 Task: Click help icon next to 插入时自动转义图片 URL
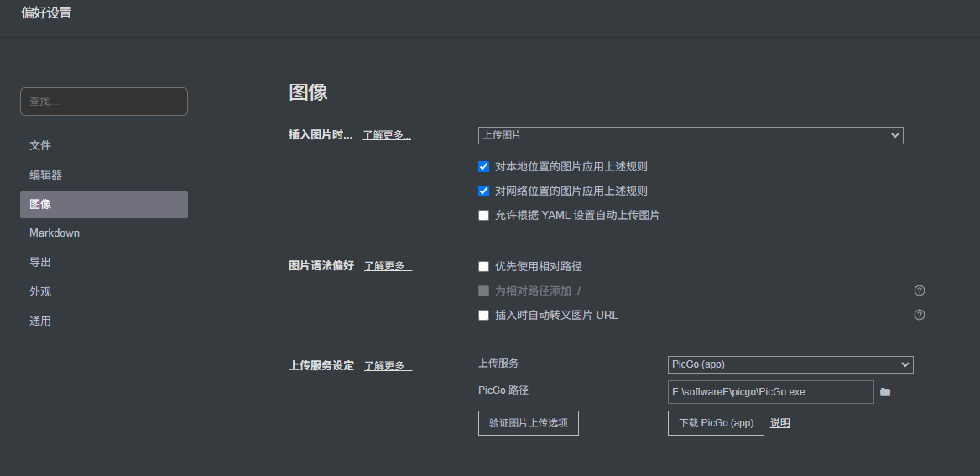919,315
